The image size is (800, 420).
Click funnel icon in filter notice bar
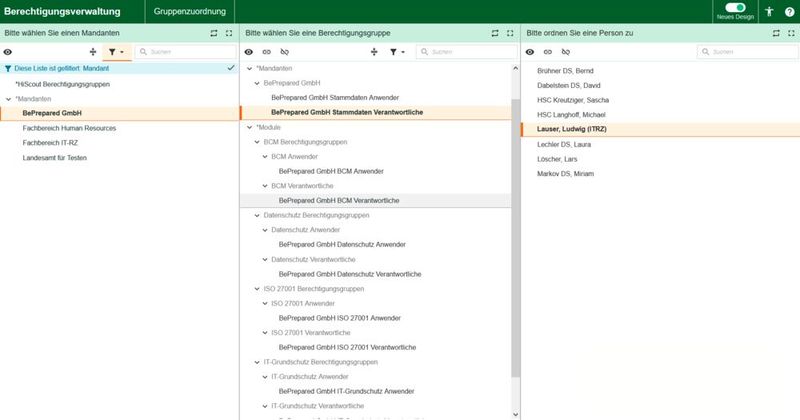click(x=8, y=68)
